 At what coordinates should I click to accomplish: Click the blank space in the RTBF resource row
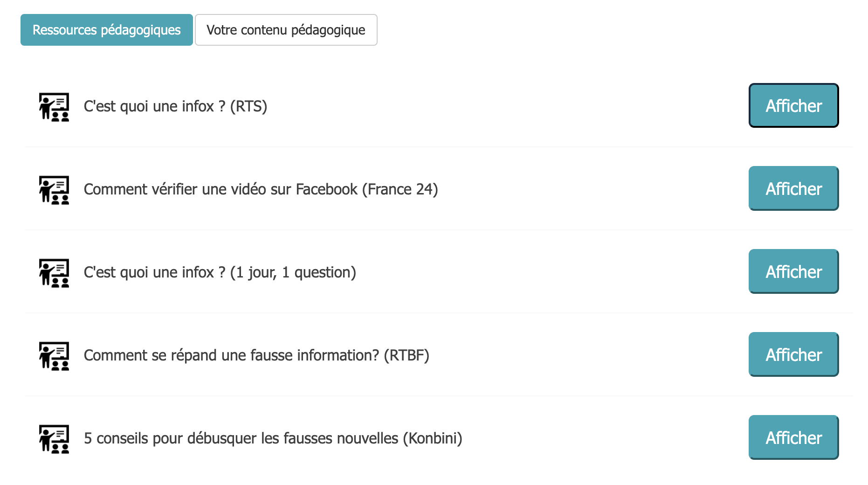588,355
